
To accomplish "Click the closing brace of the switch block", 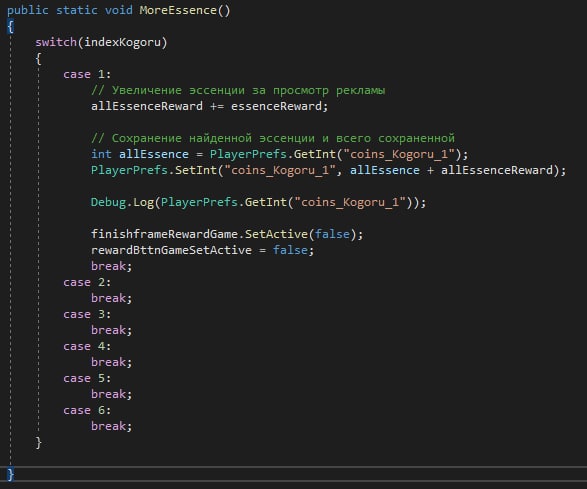I will tap(39, 443).
